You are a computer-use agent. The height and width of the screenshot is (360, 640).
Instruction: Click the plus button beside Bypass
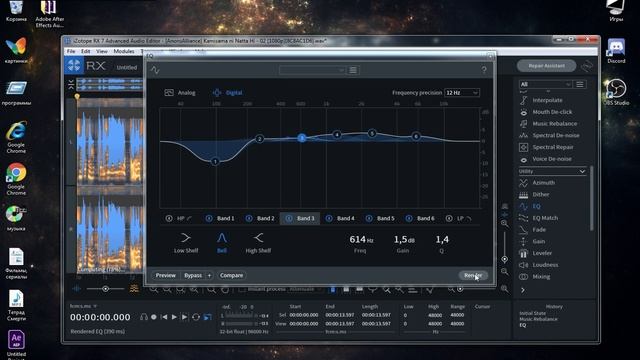[x=209, y=276]
